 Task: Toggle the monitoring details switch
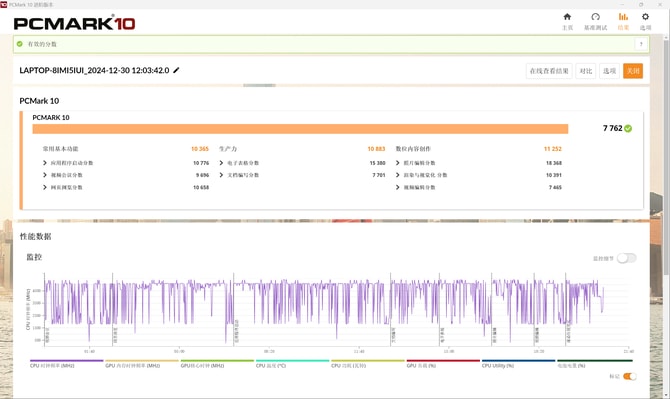[x=626, y=258]
